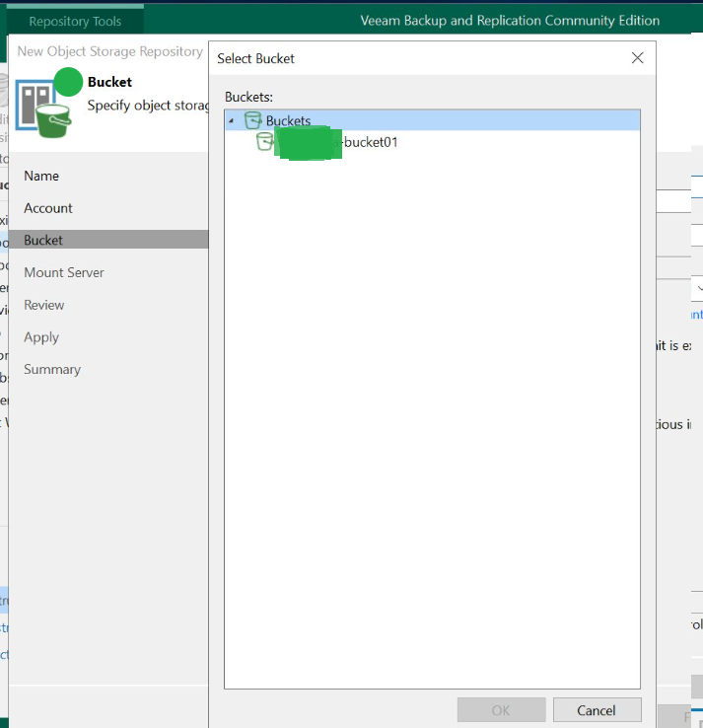Image resolution: width=703 pixels, height=728 pixels.
Task: Click the object storage repository wizard icon
Action: point(43,109)
